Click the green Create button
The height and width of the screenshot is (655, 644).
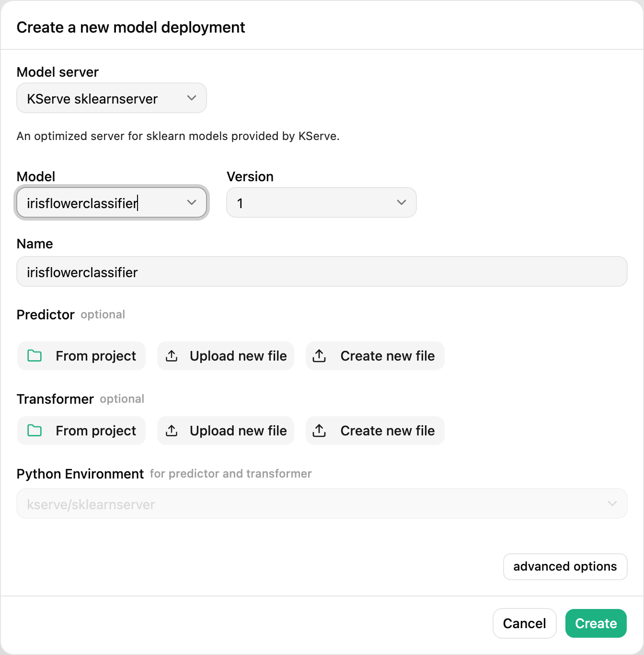(x=596, y=623)
